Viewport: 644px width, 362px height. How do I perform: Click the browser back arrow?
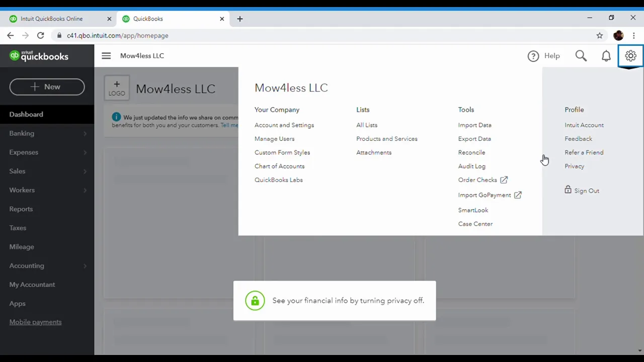coord(11,36)
